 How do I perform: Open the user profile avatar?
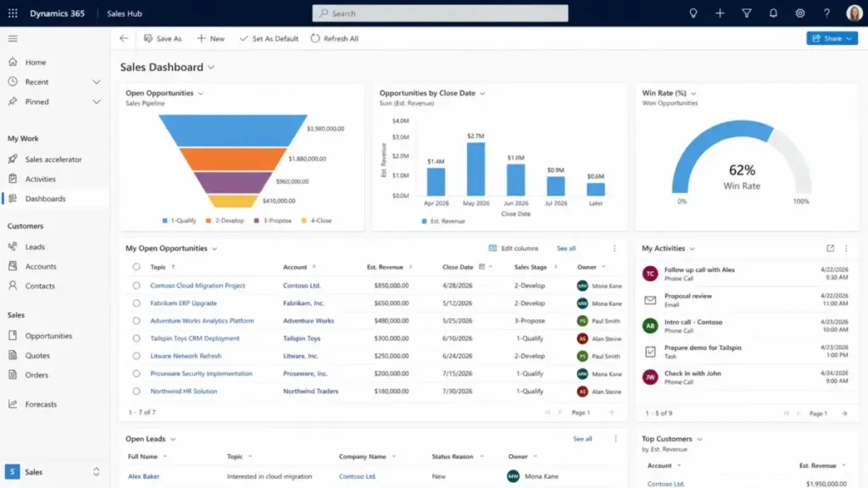pos(854,14)
